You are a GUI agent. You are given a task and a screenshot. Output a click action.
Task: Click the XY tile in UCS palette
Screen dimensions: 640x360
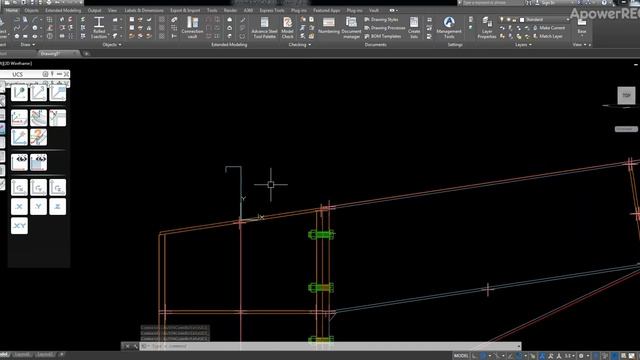pos(19,226)
